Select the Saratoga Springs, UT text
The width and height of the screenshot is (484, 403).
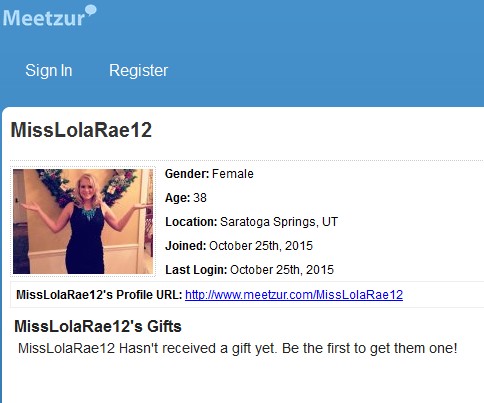click(x=279, y=222)
